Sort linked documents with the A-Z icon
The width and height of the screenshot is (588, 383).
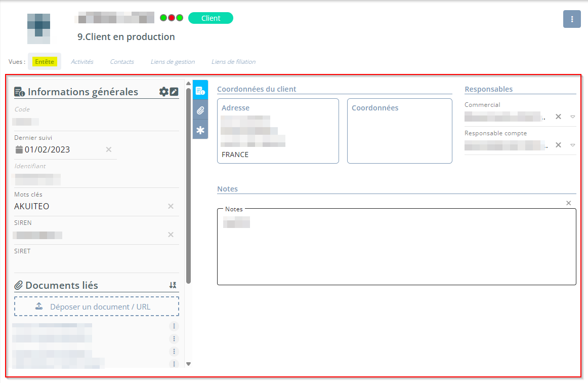coord(173,285)
